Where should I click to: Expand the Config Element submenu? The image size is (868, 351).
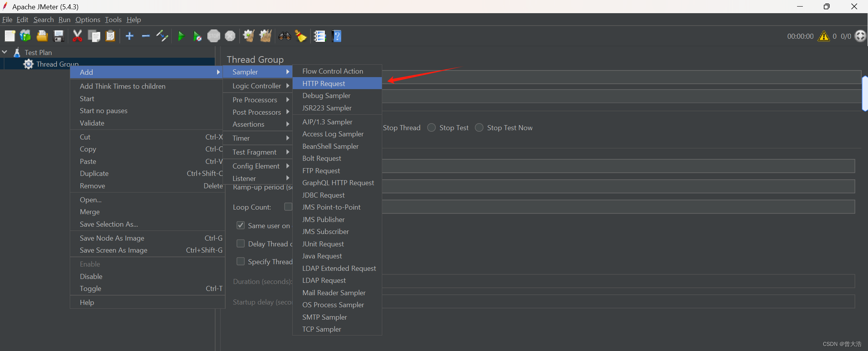click(257, 166)
